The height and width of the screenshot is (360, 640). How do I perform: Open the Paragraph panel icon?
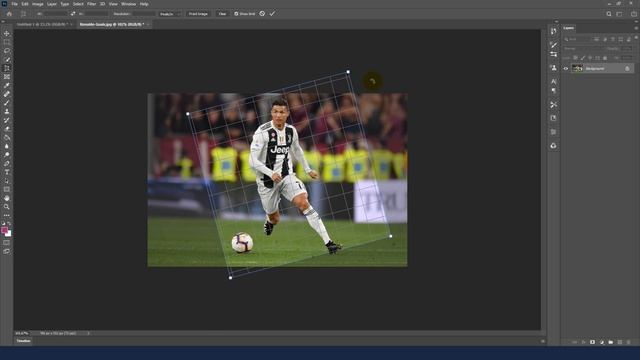(x=553, y=91)
